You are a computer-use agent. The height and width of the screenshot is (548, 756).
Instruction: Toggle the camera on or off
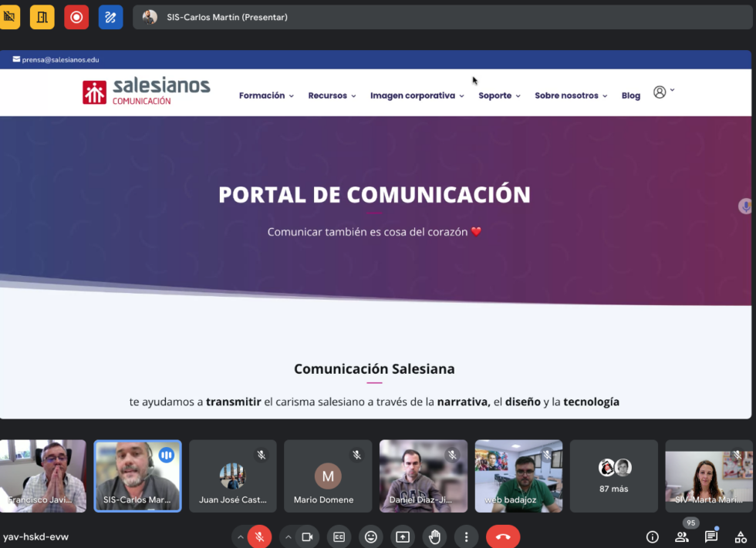[307, 536]
